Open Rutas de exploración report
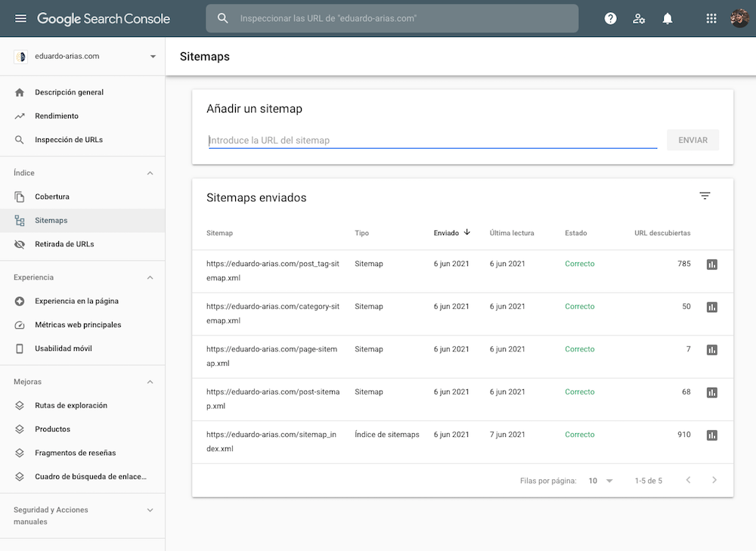756x551 pixels. 82,405
